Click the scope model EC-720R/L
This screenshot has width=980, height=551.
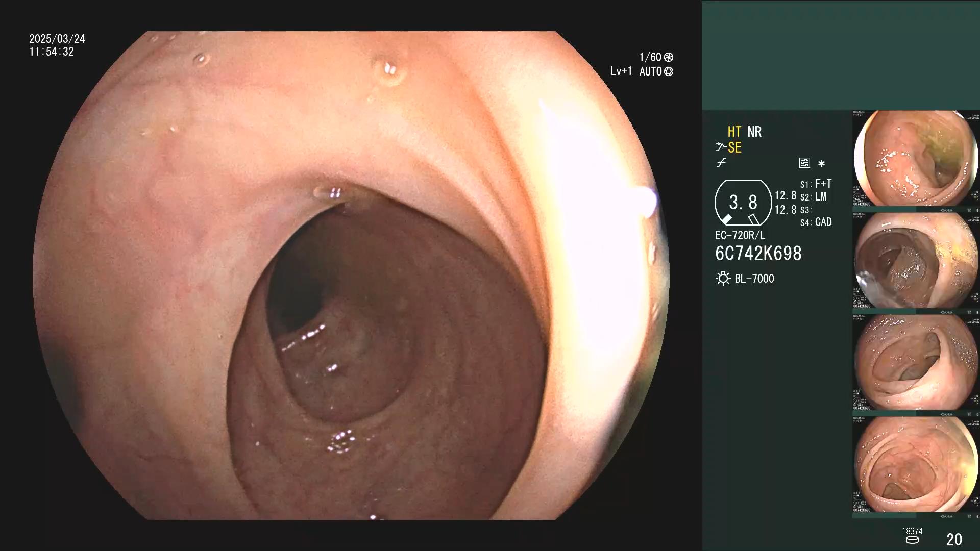[x=740, y=235]
